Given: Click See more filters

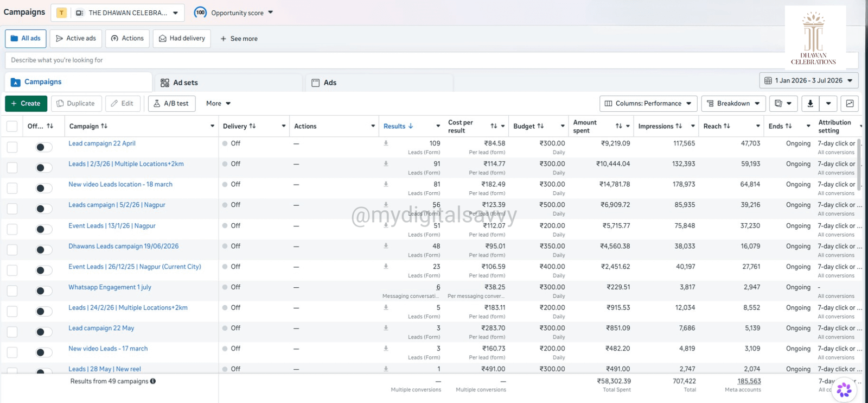Looking at the screenshot, I should point(239,39).
